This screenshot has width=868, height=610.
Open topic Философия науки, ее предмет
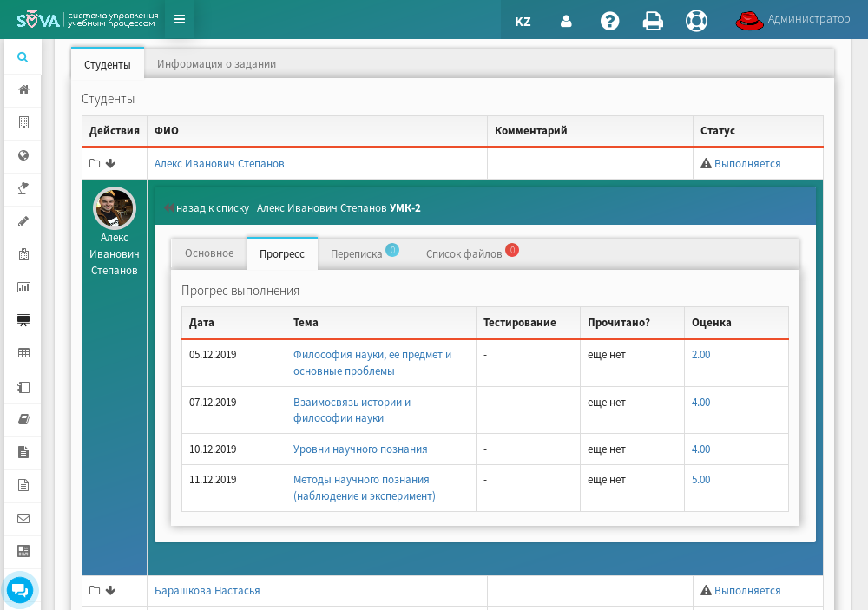372,363
